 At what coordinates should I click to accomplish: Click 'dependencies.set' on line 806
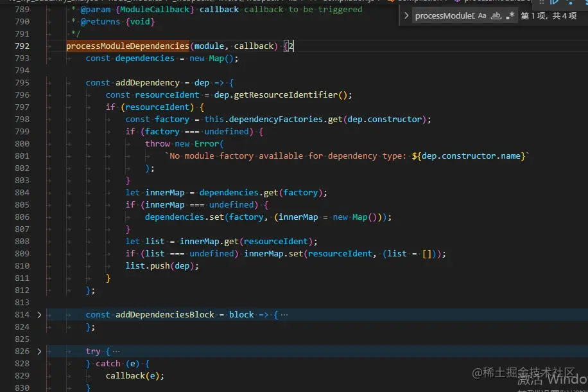184,217
